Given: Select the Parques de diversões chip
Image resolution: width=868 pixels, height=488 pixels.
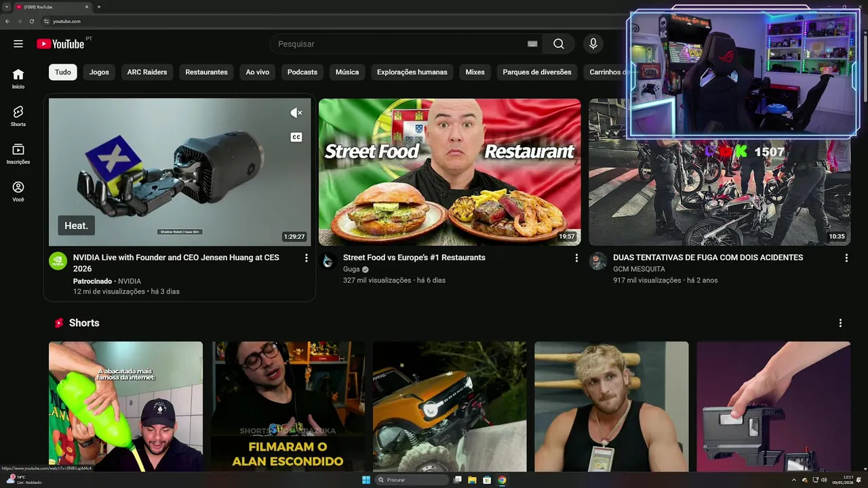Looking at the screenshot, I should click(537, 72).
